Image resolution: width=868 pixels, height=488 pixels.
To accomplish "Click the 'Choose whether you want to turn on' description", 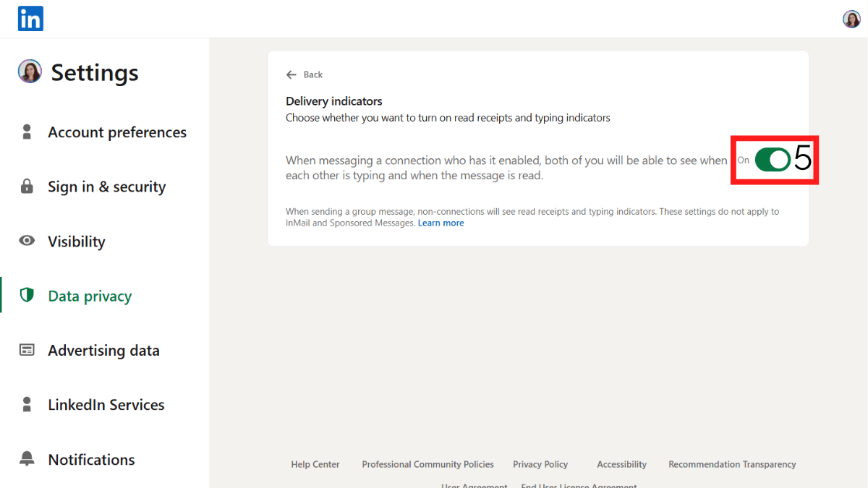I will (x=448, y=118).
